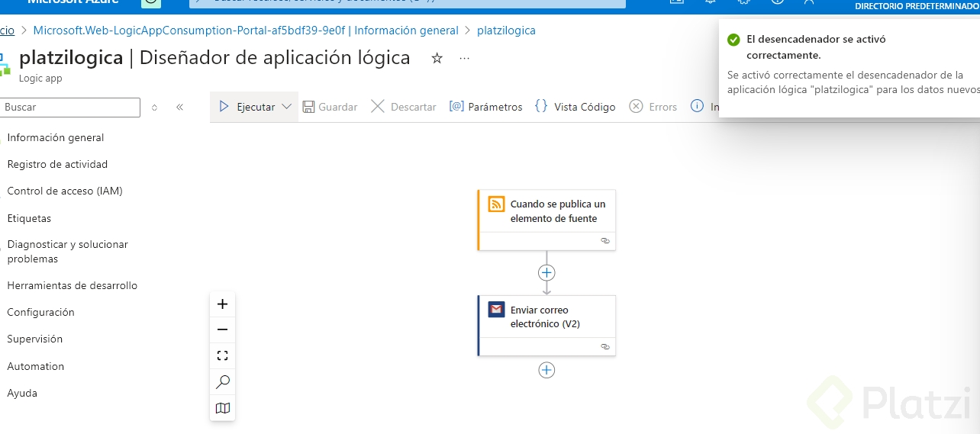Select the RSS trigger card
The width and height of the screenshot is (980, 434).
tap(546, 220)
